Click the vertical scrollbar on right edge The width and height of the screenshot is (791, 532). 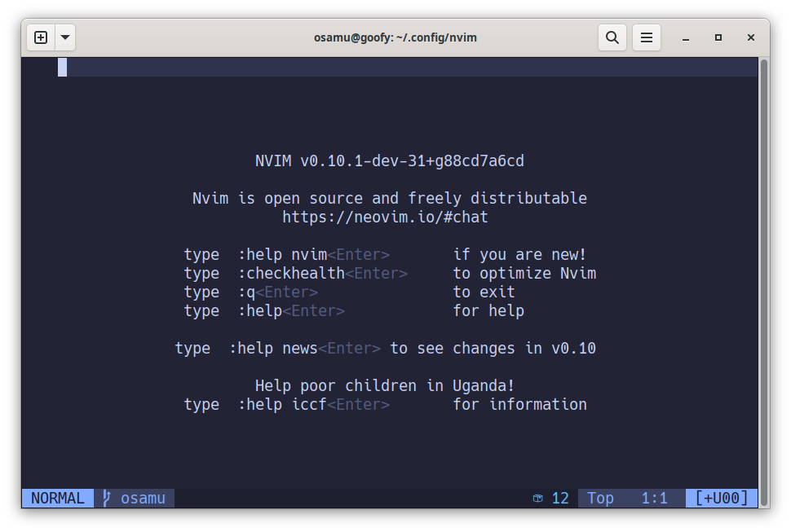tap(764, 269)
